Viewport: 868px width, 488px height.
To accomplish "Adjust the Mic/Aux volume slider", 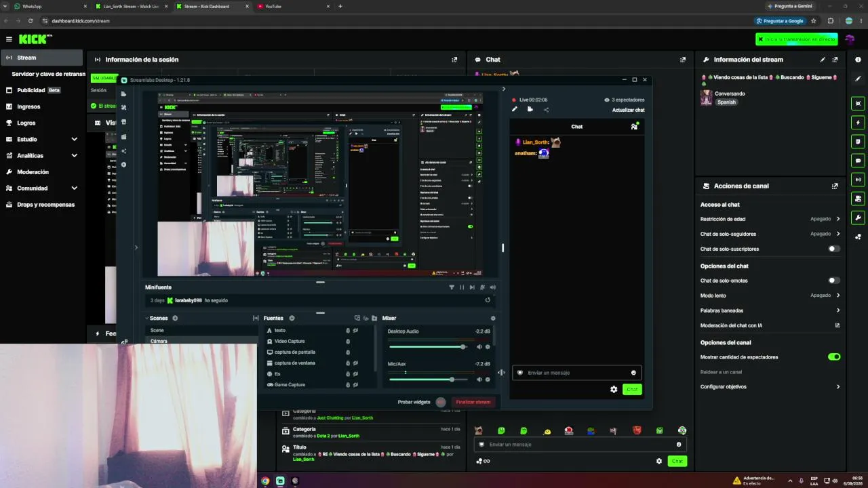I will click(430, 380).
